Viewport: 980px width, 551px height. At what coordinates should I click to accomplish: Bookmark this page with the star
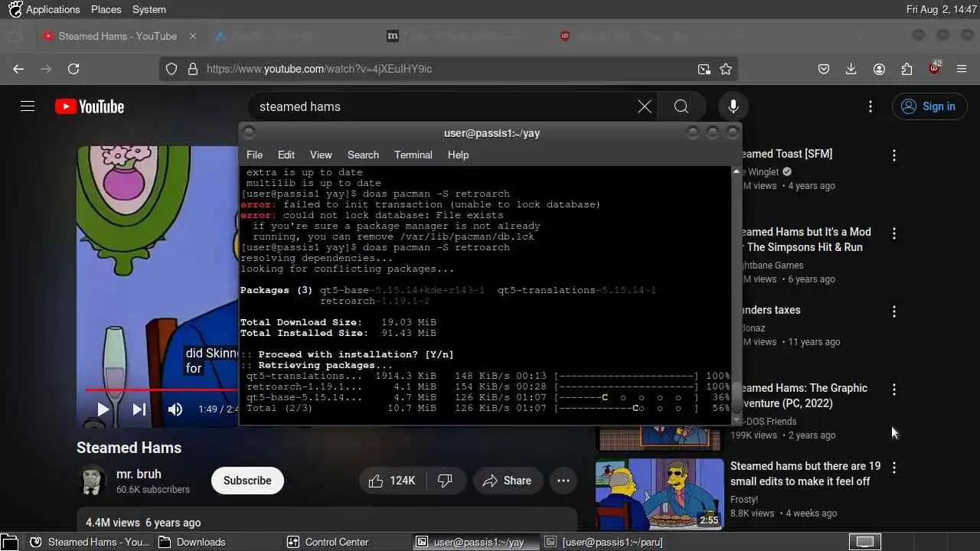(726, 69)
